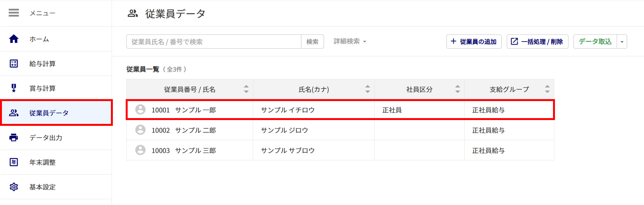644x205 pixels.
Task: Open the ホーム house icon
Action: (x=14, y=39)
